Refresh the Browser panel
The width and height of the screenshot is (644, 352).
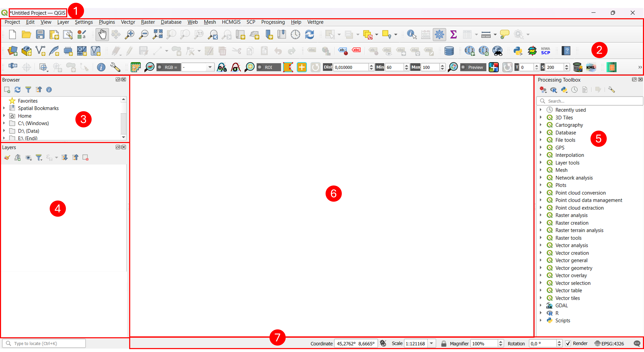point(18,90)
